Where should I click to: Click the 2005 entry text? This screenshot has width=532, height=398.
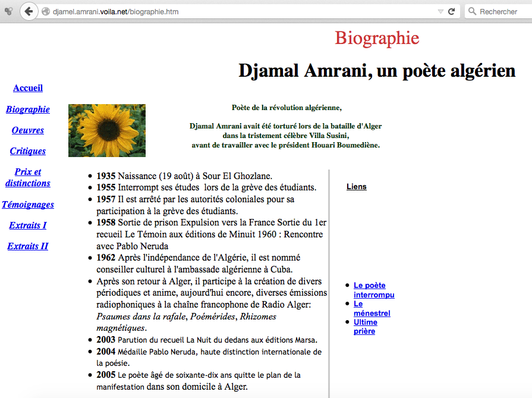point(199,381)
